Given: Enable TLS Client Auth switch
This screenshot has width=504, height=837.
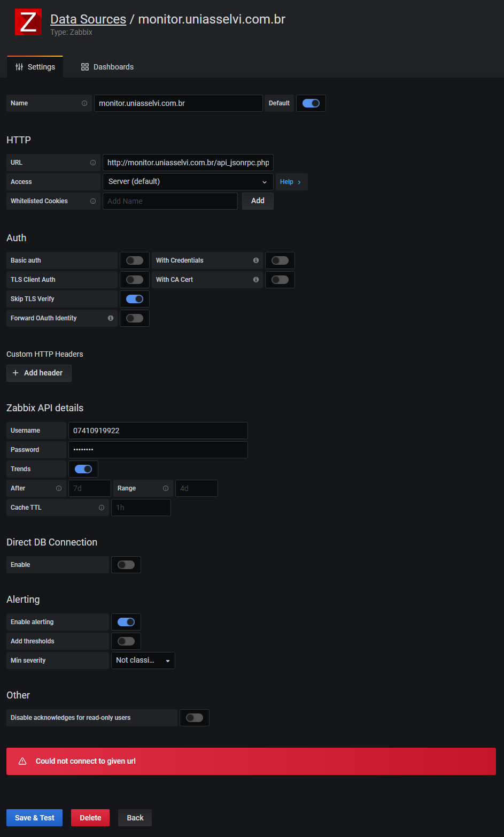Looking at the screenshot, I should (135, 280).
